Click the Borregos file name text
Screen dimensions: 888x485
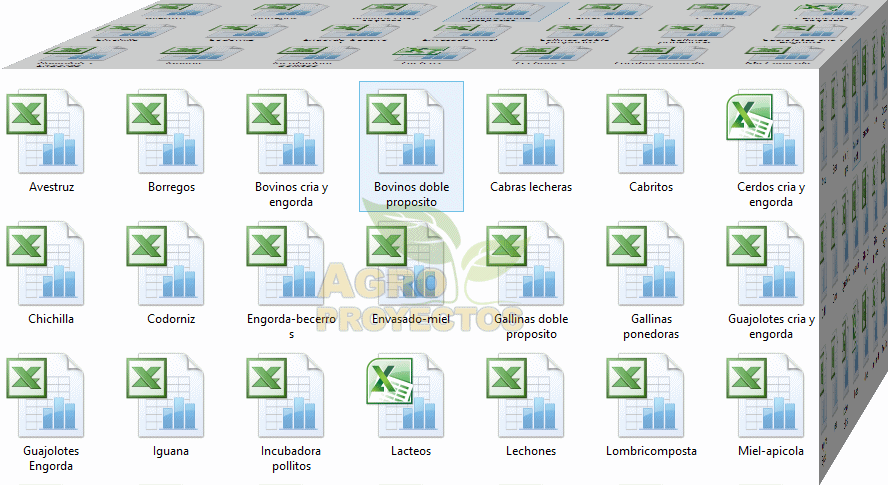click(x=172, y=187)
